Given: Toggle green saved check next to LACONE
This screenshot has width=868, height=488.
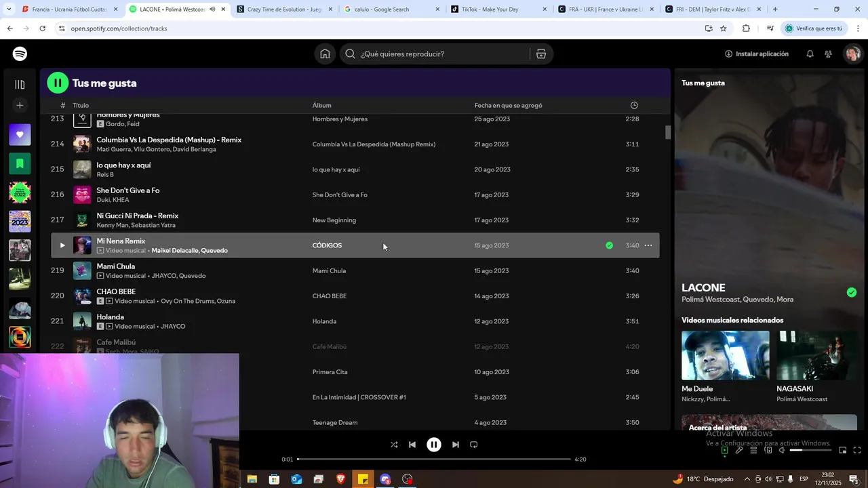Looking at the screenshot, I should click(x=852, y=293).
